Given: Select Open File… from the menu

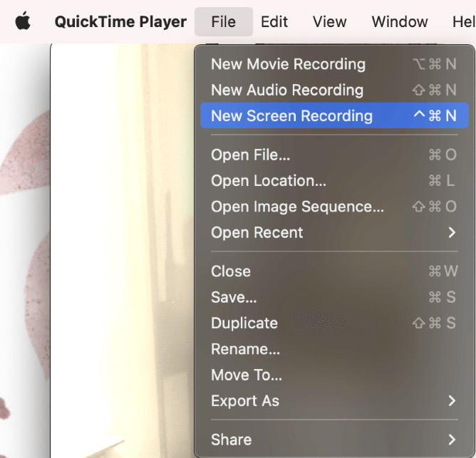Looking at the screenshot, I should click(250, 155).
